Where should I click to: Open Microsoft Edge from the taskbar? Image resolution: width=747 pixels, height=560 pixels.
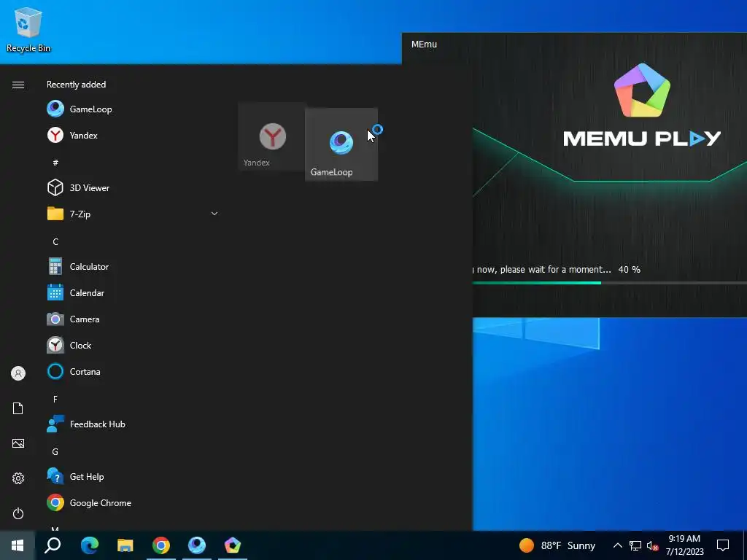pyautogui.click(x=89, y=545)
